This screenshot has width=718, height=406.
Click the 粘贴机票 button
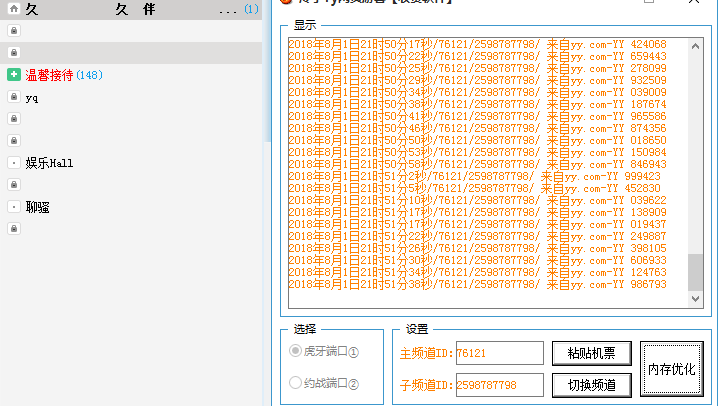click(x=592, y=353)
